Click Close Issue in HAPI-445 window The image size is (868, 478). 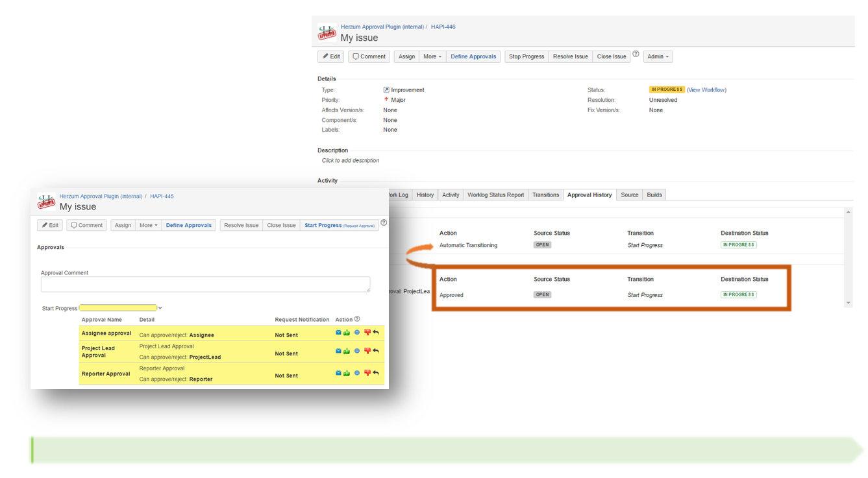281,225
